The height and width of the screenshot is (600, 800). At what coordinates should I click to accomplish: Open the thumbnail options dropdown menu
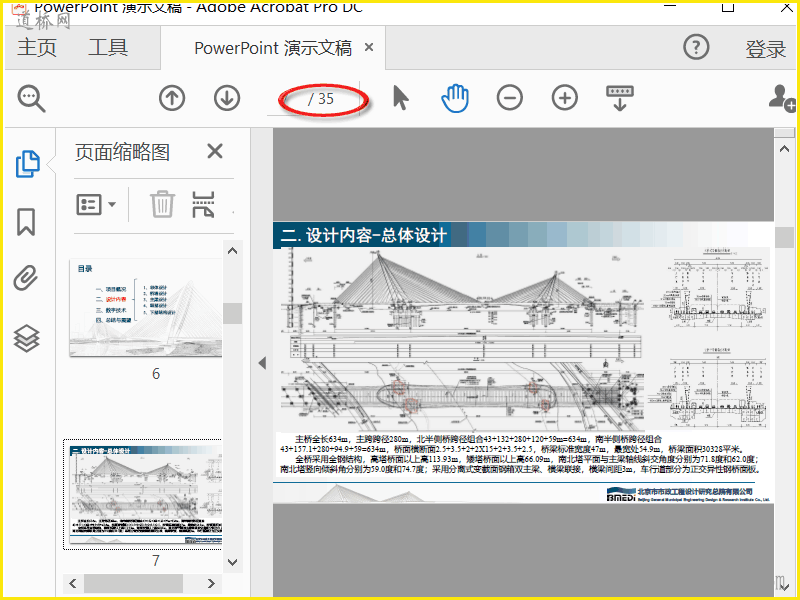(x=96, y=205)
